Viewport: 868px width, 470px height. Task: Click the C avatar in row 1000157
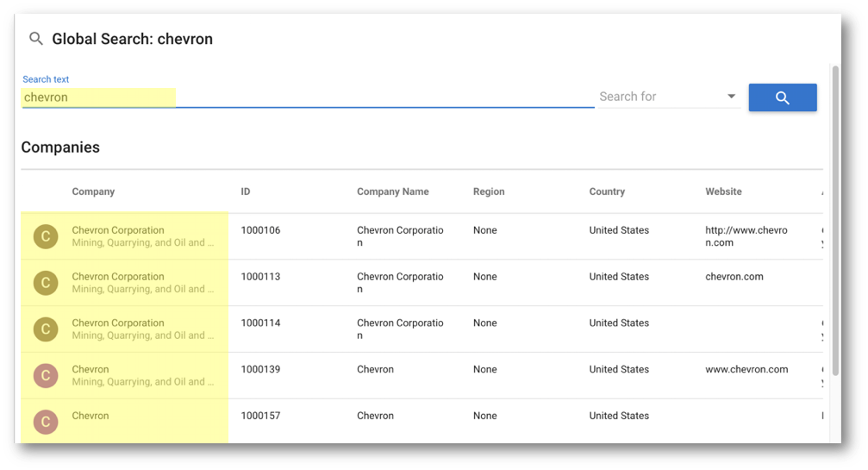tap(46, 422)
